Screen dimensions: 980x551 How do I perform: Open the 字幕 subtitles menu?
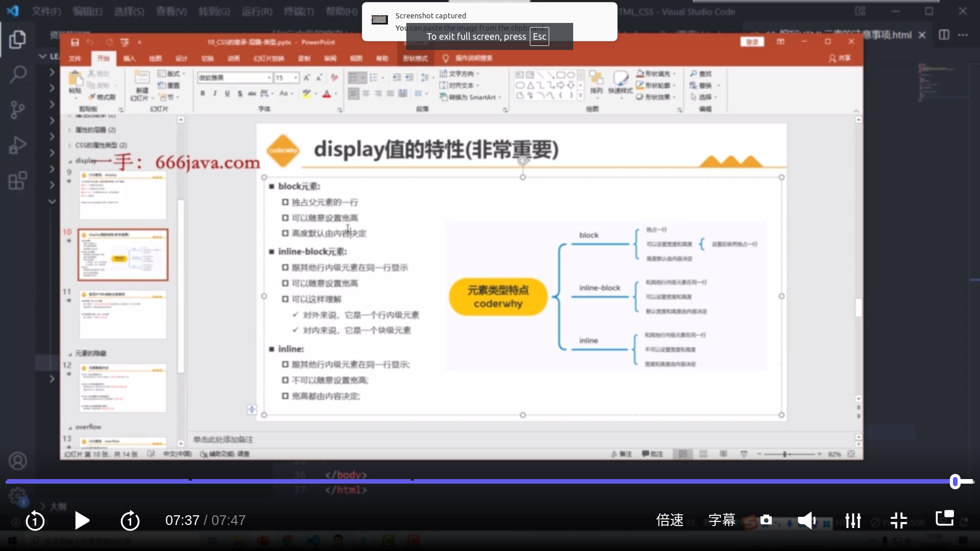pyautogui.click(x=722, y=520)
